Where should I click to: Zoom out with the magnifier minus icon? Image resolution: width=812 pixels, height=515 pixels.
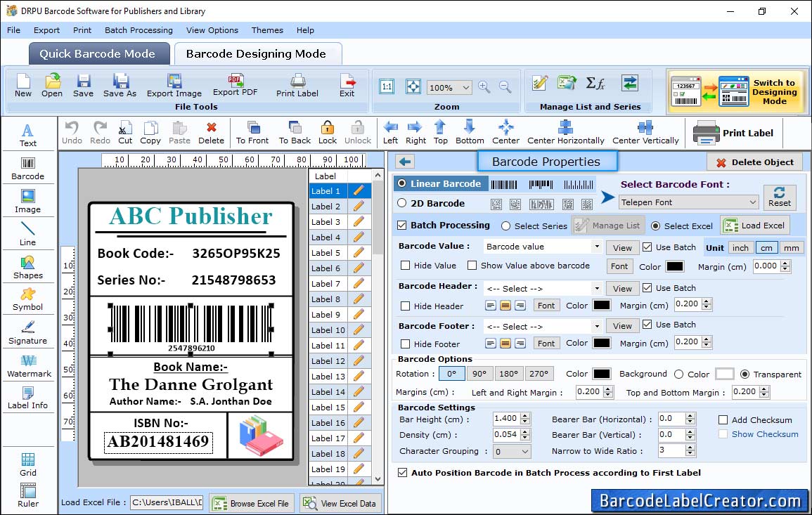pos(505,87)
